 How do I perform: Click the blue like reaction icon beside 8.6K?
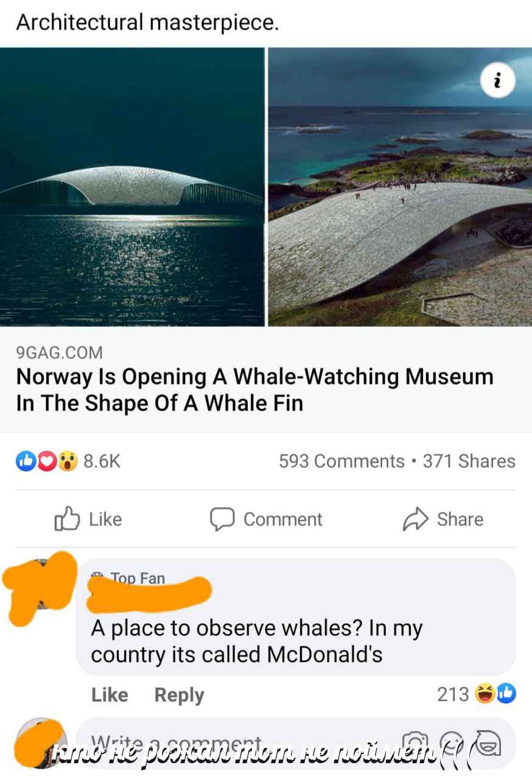click(x=25, y=461)
